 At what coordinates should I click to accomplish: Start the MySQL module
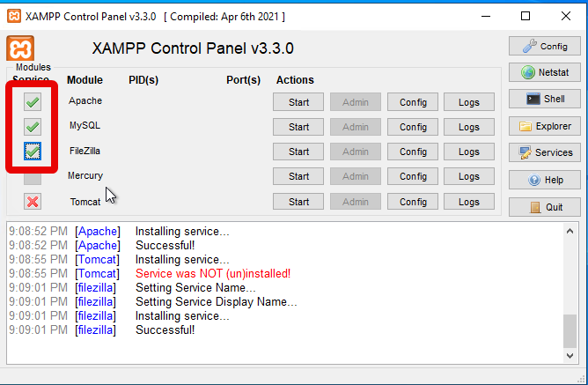click(298, 127)
